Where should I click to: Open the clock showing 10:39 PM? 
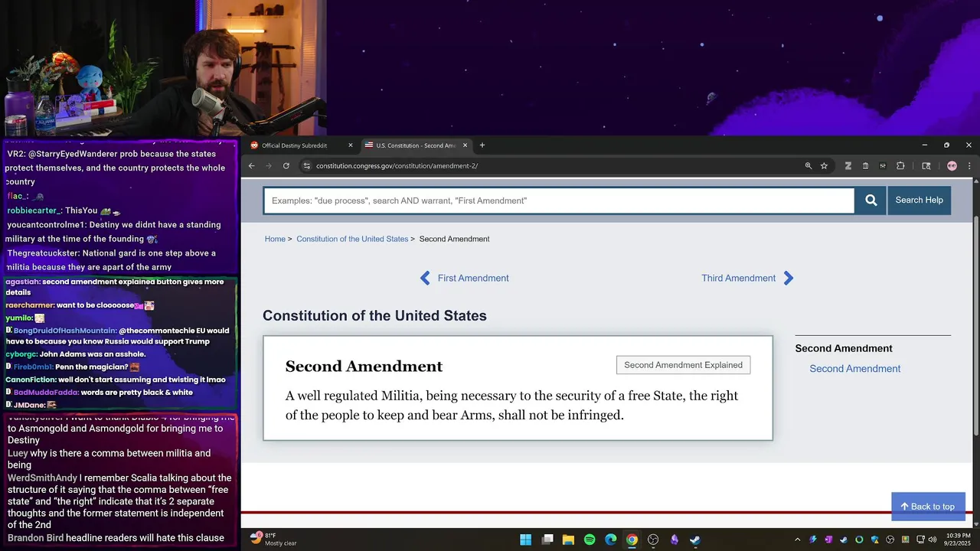[959, 540]
